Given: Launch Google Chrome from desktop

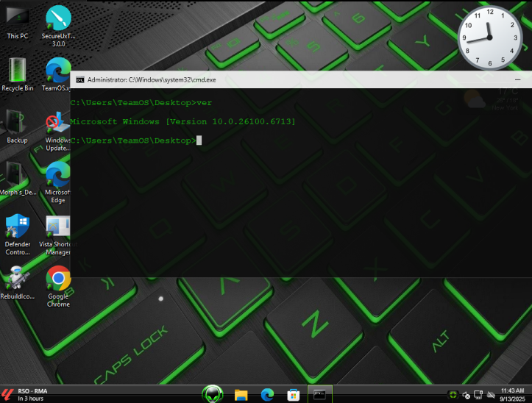Looking at the screenshot, I should (x=58, y=287).
